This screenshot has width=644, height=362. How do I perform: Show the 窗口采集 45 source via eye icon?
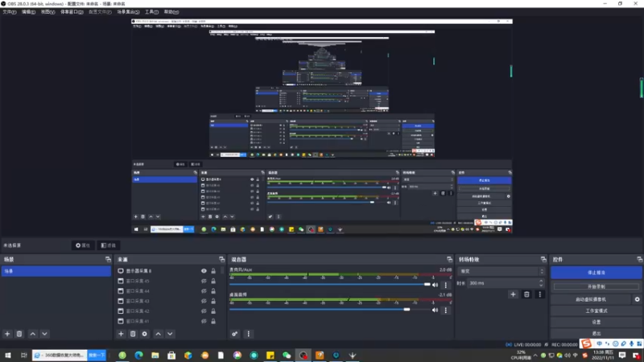click(x=204, y=281)
